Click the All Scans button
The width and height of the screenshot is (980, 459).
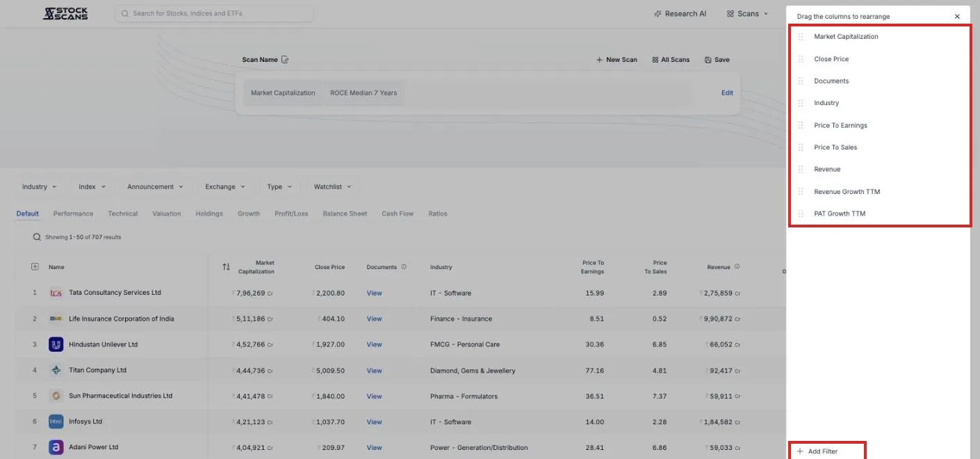(x=671, y=60)
